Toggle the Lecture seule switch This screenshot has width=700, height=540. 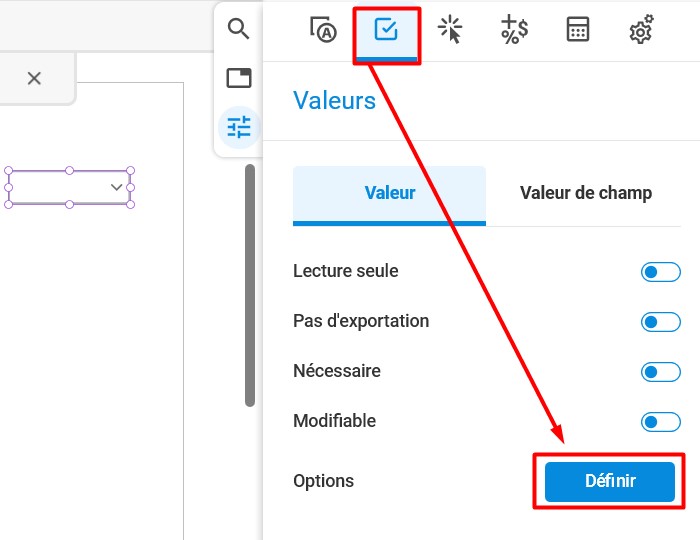click(660, 272)
